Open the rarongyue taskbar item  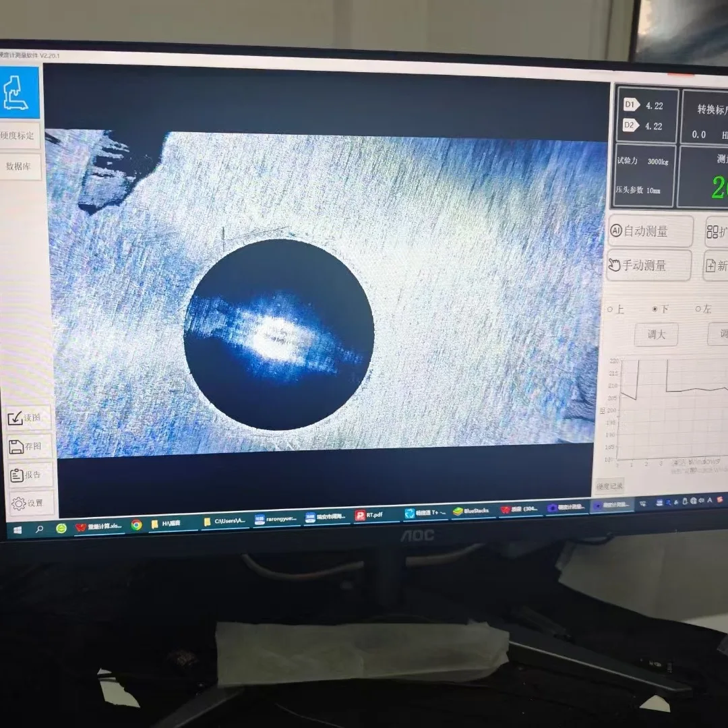pos(276,519)
